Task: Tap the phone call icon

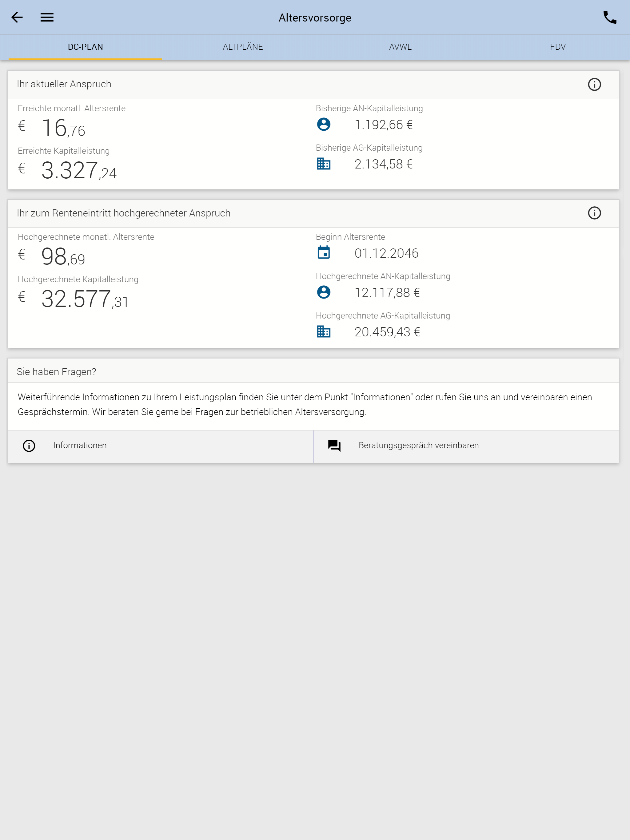Action: coord(610,17)
